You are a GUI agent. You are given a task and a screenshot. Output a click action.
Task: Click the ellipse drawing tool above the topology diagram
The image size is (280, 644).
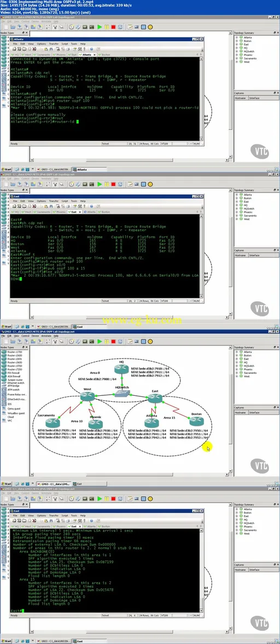pyautogui.click(x=150, y=341)
